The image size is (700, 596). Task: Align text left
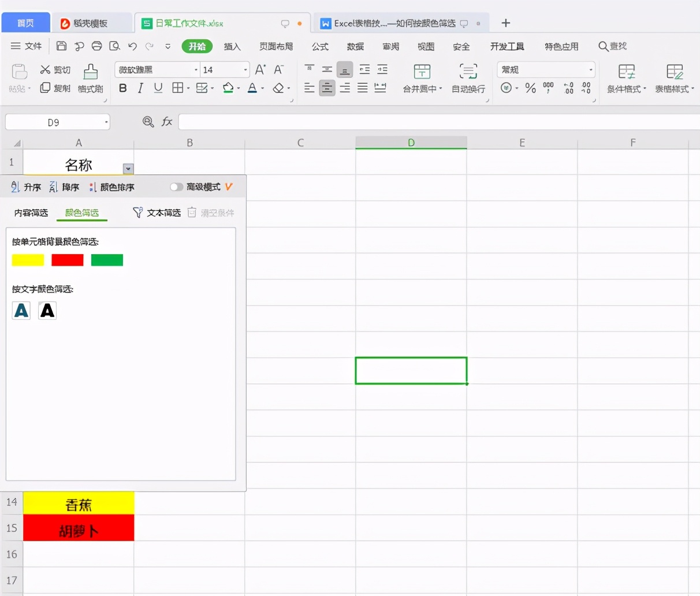[x=310, y=88]
